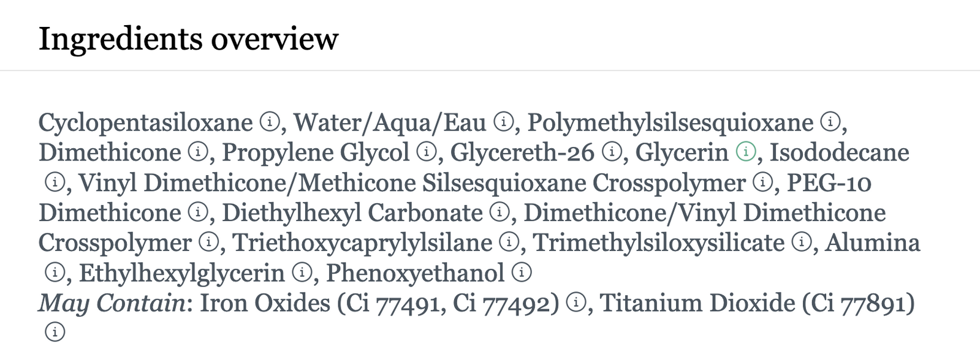This screenshot has height=349, width=980.
Task: Select the Diethylhexyl Carbonate ingredient
Action: point(352,213)
